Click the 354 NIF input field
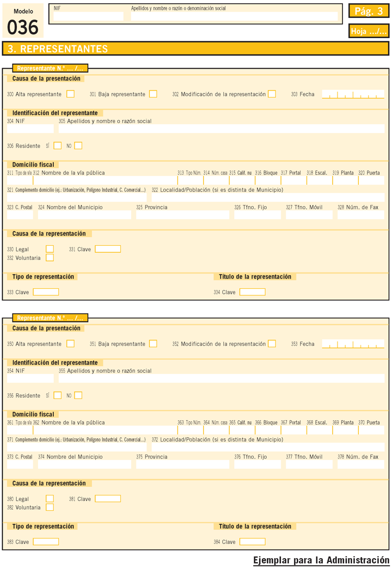 click(x=30, y=378)
